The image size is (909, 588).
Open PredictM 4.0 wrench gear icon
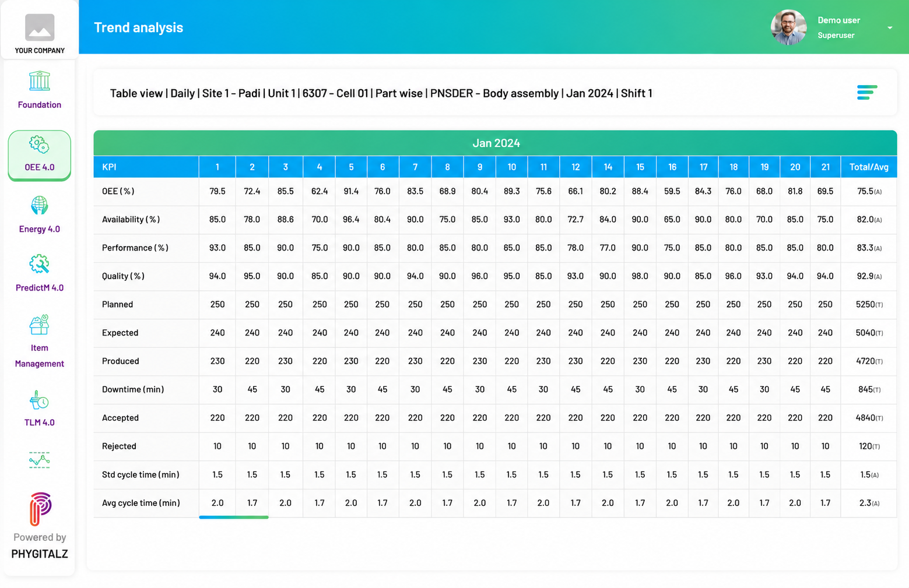tap(40, 265)
